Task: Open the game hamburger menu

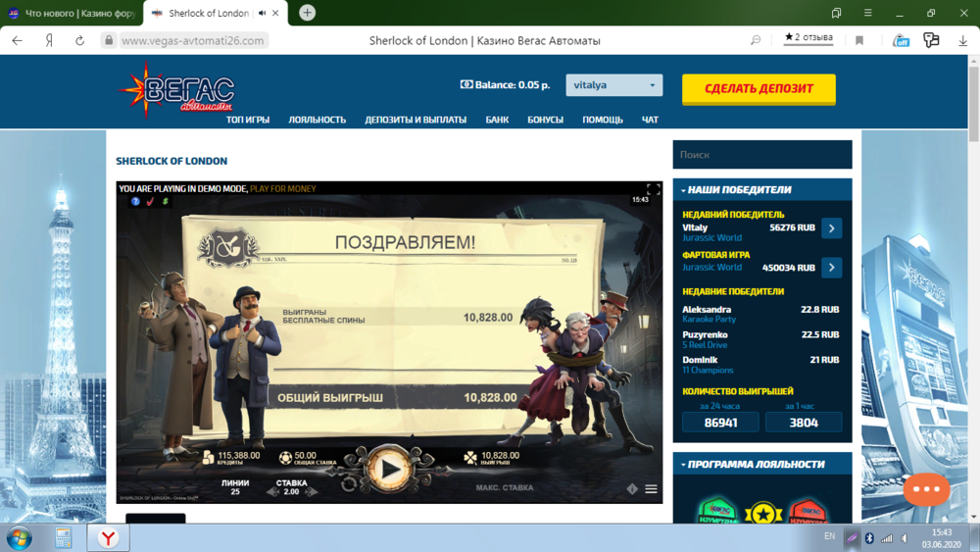Action: pyautogui.click(x=652, y=489)
